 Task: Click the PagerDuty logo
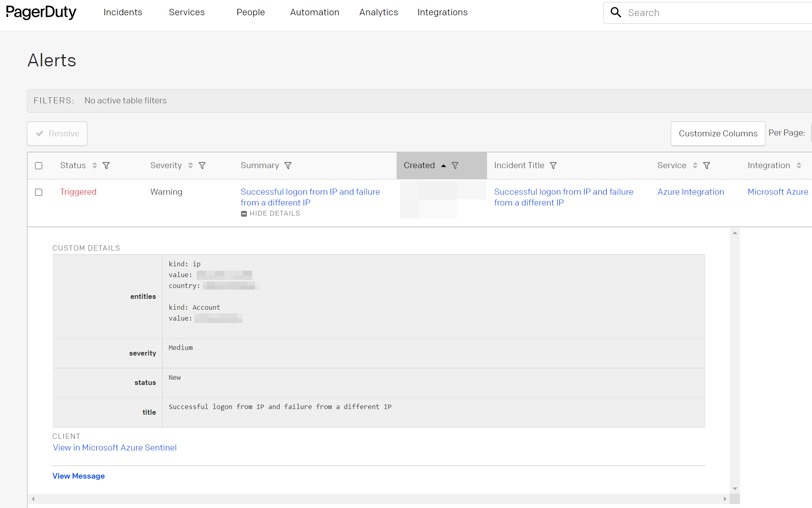click(x=41, y=12)
